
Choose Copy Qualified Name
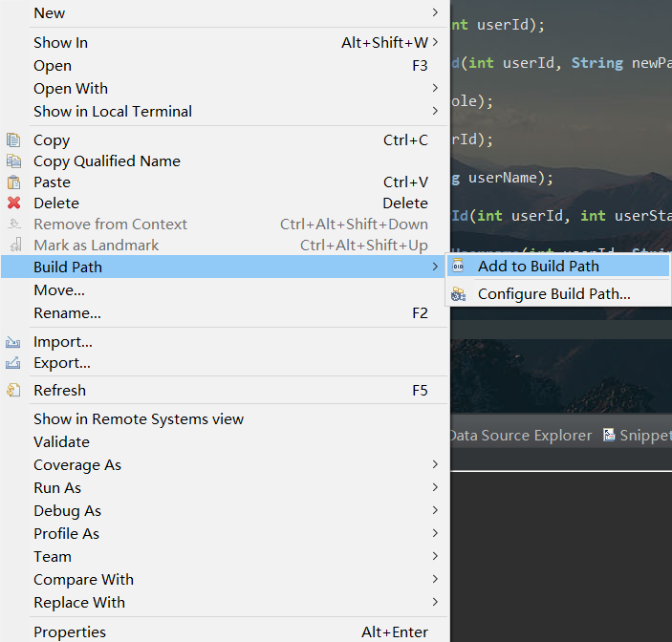click(x=225, y=161)
